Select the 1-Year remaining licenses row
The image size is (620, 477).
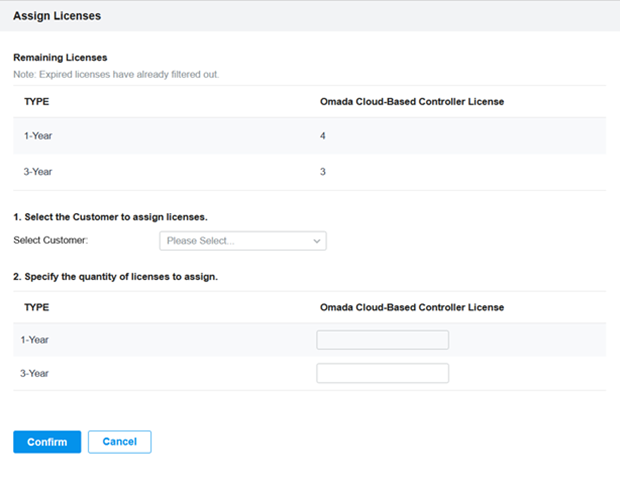(x=309, y=136)
